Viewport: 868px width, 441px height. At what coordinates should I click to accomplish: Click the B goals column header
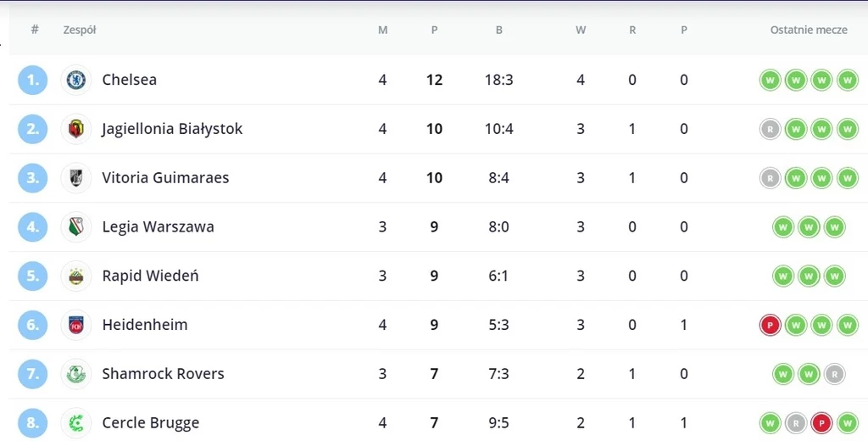pyautogui.click(x=498, y=30)
